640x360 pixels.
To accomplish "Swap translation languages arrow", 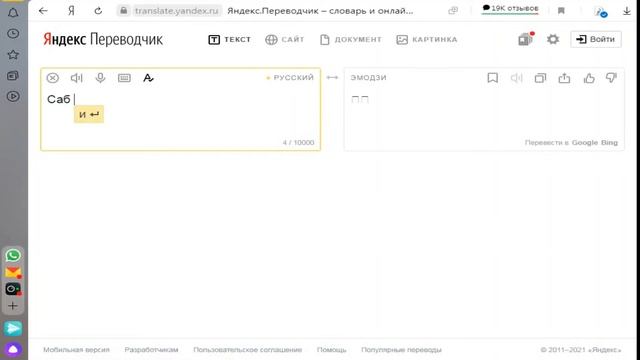I will [332, 78].
